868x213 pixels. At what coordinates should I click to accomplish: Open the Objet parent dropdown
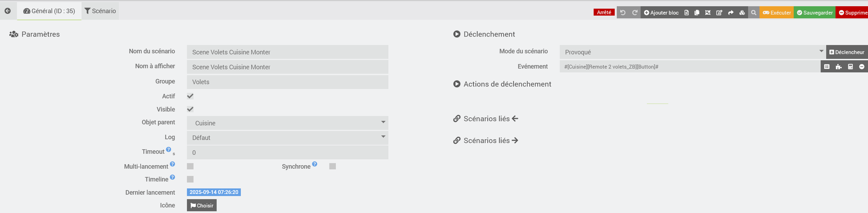coord(287,123)
